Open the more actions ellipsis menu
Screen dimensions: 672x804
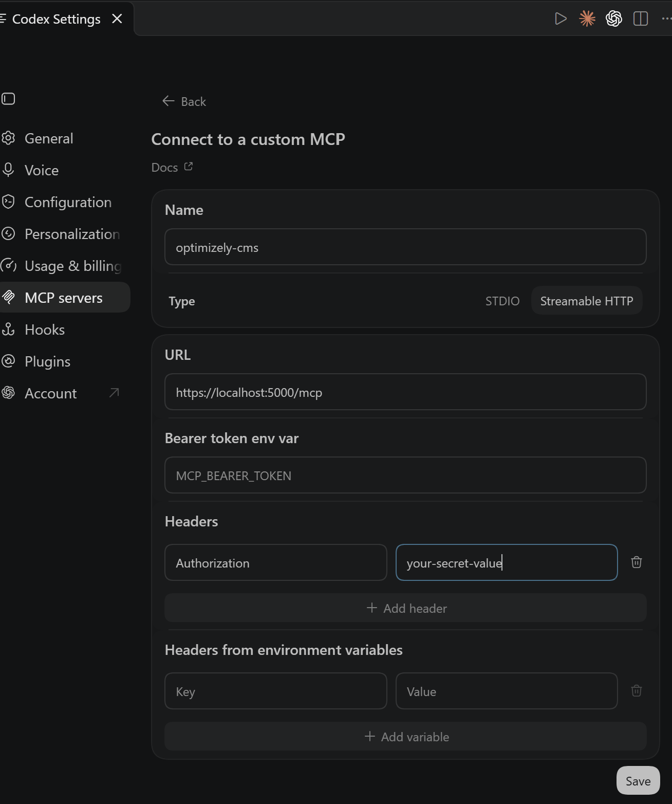pos(666,19)
